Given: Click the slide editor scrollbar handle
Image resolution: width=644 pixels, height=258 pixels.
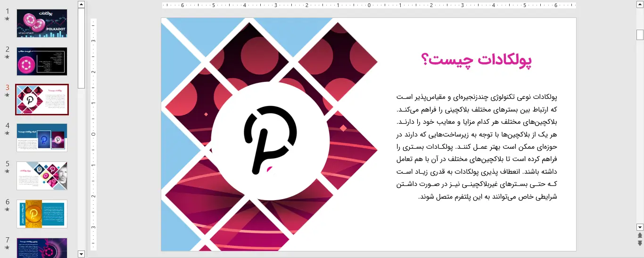Looking at the screenshot, I should tap(640, 35).
